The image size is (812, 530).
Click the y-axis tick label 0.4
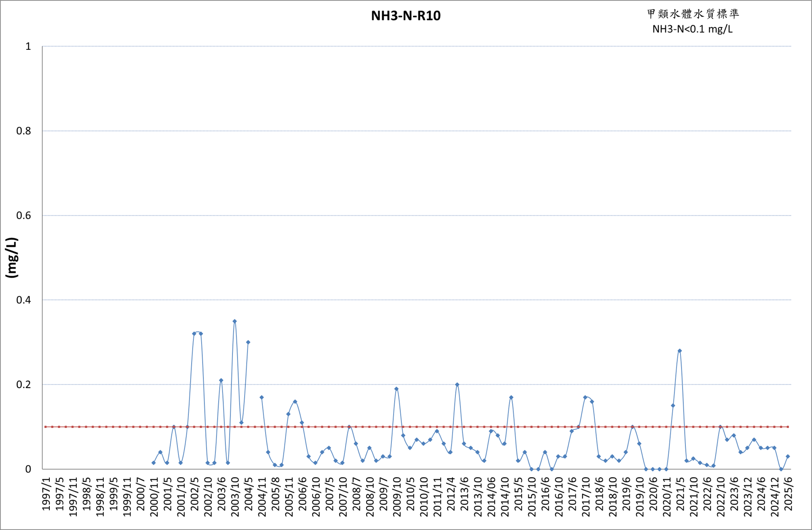click(x=24, y=300)
